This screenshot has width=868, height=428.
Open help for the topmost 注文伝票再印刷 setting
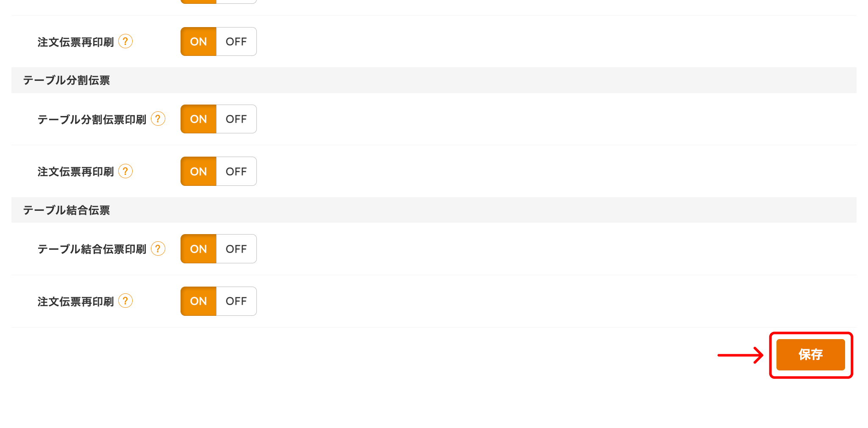[125, 41]
